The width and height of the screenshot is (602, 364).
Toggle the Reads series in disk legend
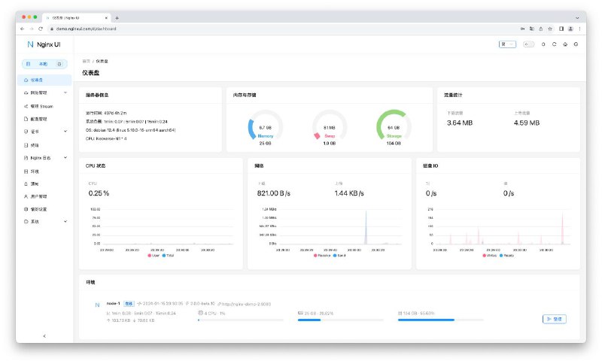click(506, 256)
